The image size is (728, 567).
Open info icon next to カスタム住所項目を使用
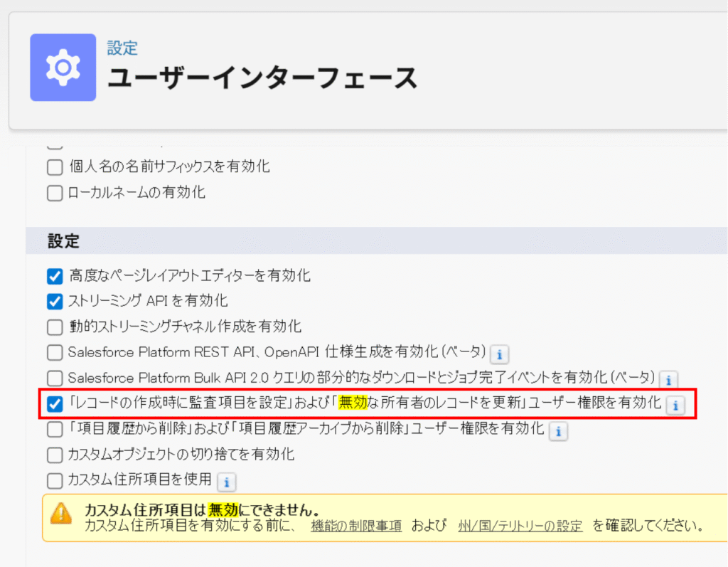coord(226,482)
